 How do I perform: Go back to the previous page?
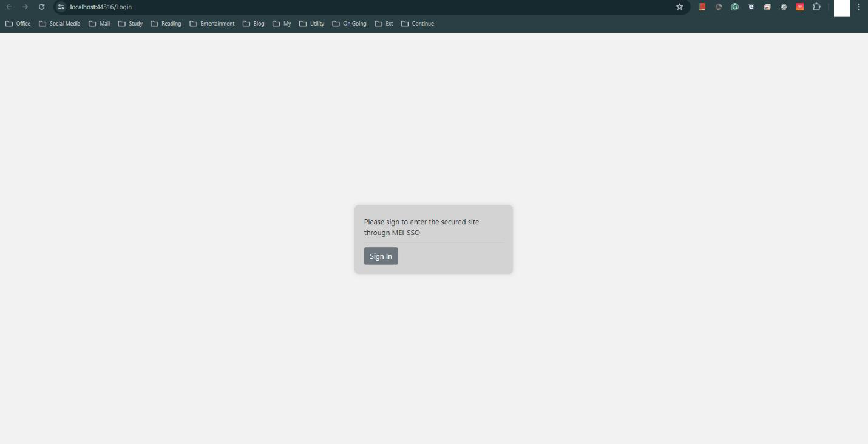tap(9, 7)
